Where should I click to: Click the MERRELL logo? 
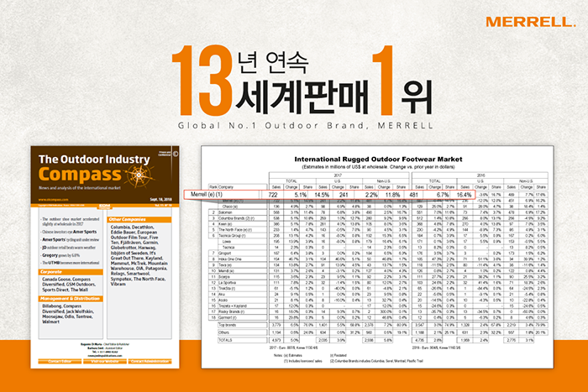531,22
